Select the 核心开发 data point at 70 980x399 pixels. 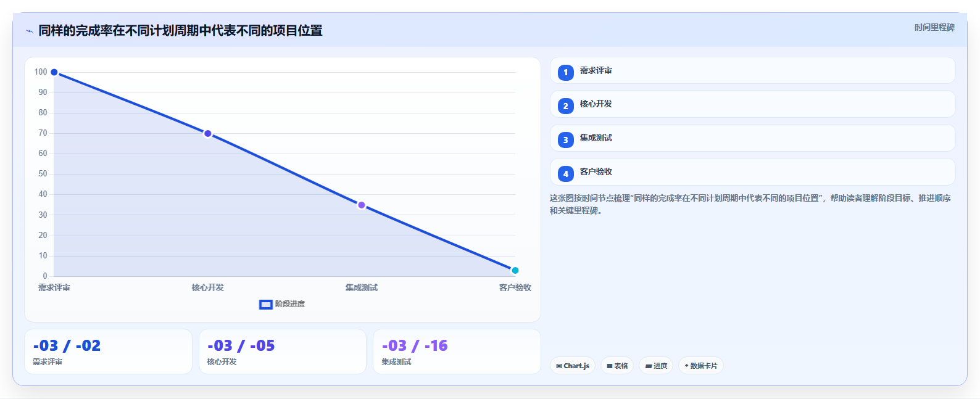coord(208,134)
